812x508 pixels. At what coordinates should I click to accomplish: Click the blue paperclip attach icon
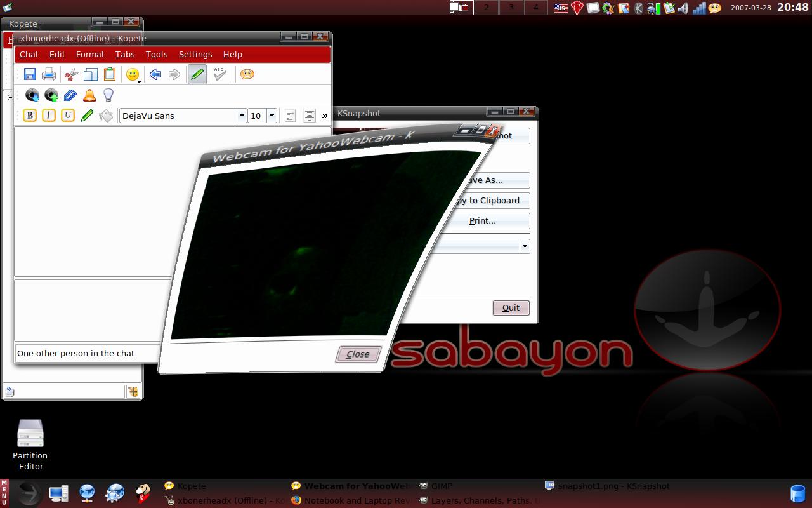[x=70, y=95]
